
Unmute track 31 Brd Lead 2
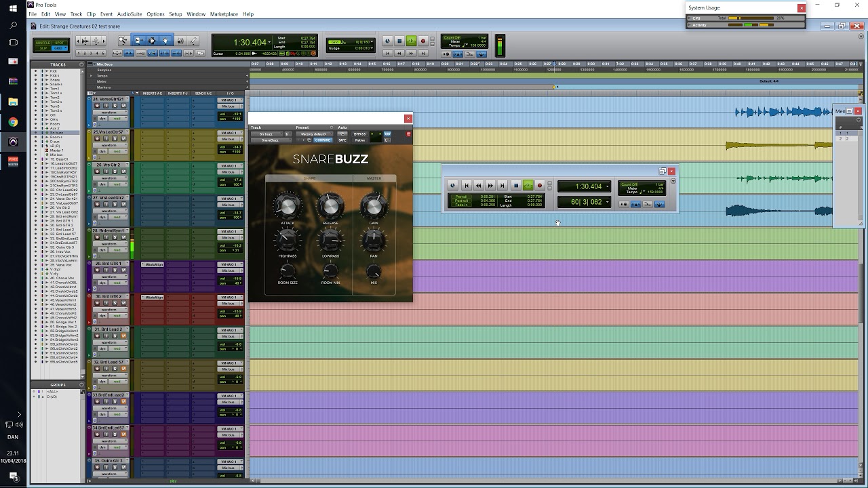click(x=123, y=335)
